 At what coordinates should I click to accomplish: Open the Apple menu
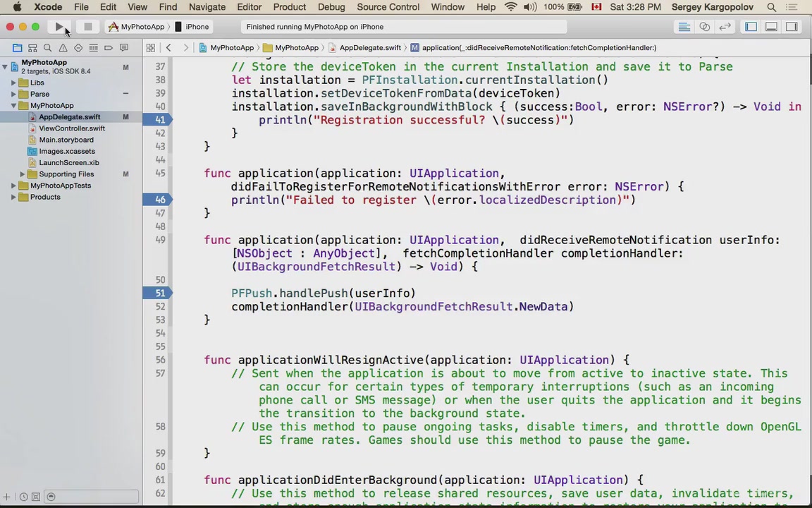[x=17, y=7]
